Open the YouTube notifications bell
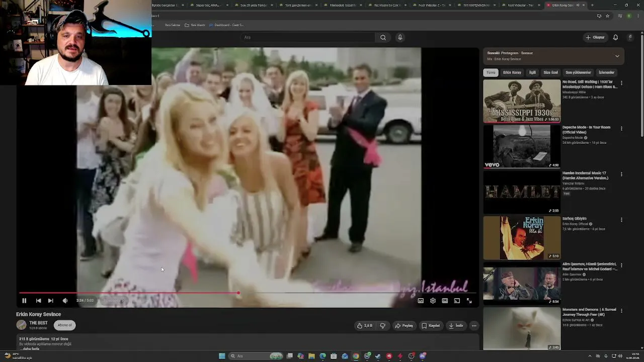This screenshot has height=362, width=644. [x=615, y=37]
